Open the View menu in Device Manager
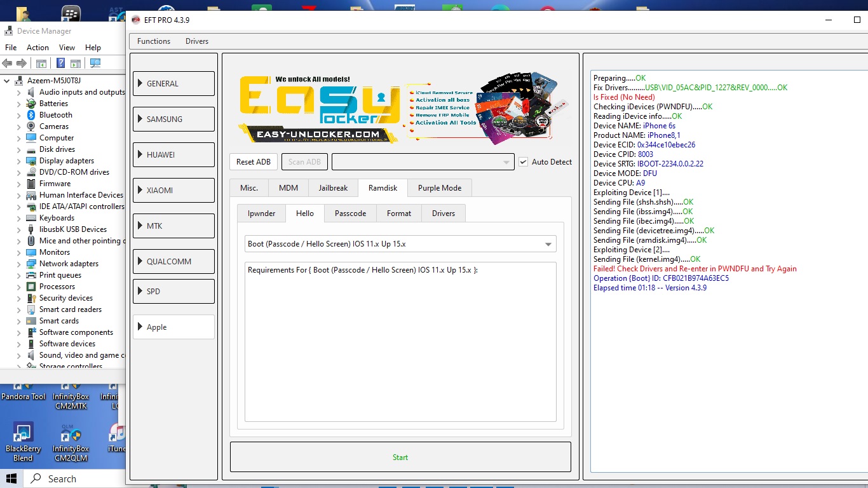Screen dimensions: 868x488 pos(67,48)
